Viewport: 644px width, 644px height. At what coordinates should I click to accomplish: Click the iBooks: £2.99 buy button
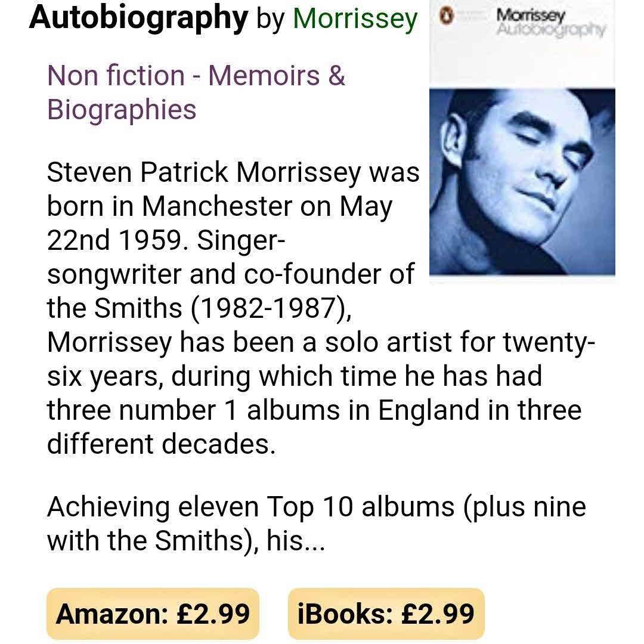point(386,614)
